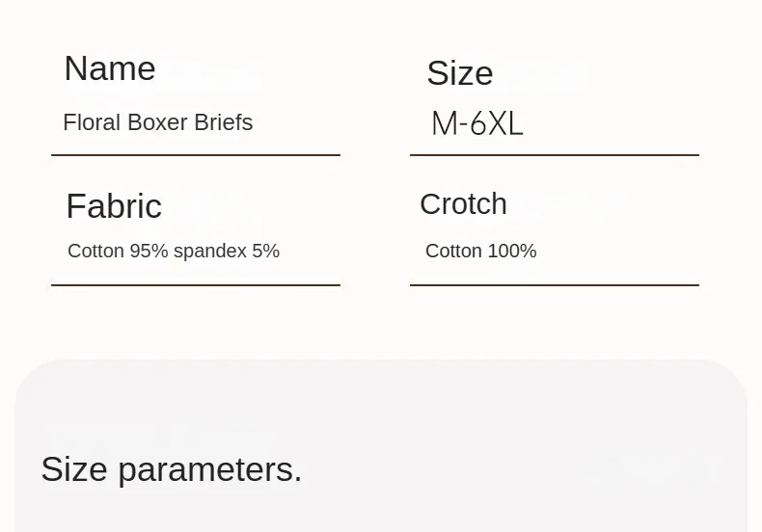Click the divider line under Crotch value

click(x=554, y=284)
